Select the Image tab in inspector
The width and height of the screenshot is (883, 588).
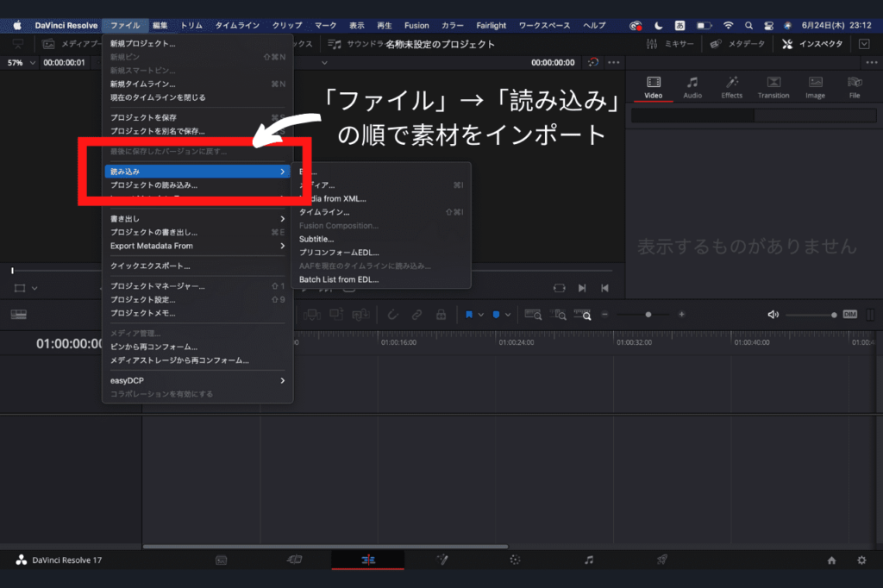pos(815,88)
